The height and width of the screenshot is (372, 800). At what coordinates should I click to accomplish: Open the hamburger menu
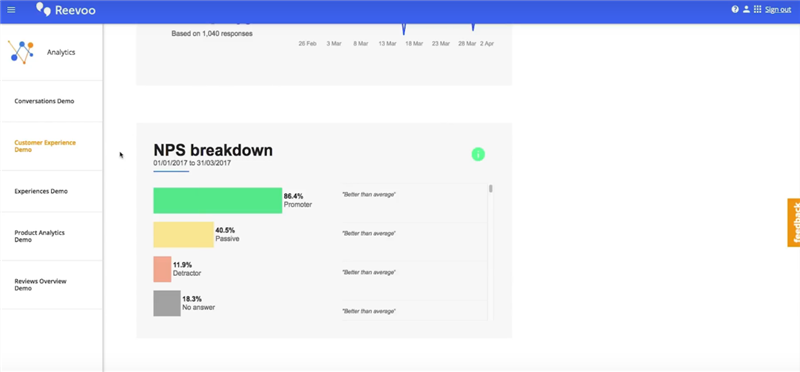point(11,10)
